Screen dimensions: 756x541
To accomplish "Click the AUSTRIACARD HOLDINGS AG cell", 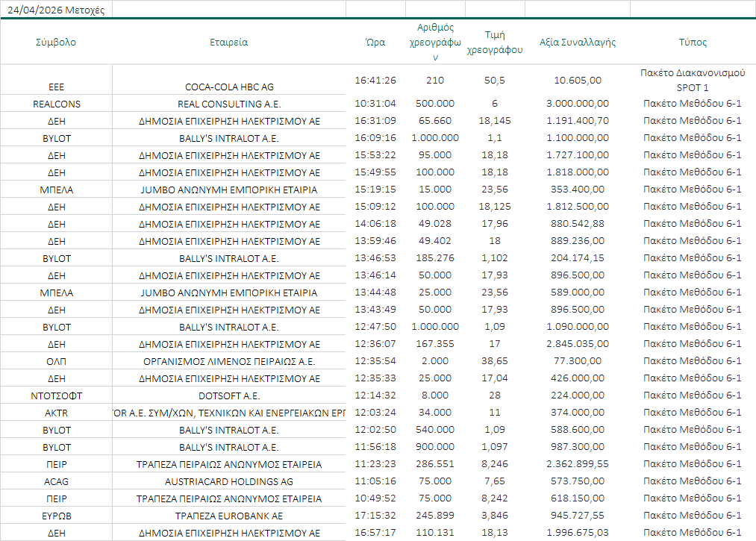I will (229, 482).
